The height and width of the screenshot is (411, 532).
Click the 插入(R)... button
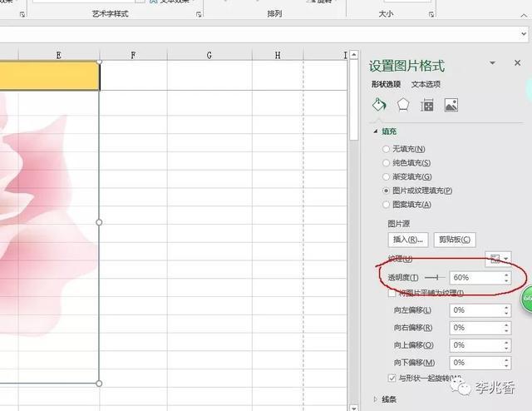(x=408, y=240)
